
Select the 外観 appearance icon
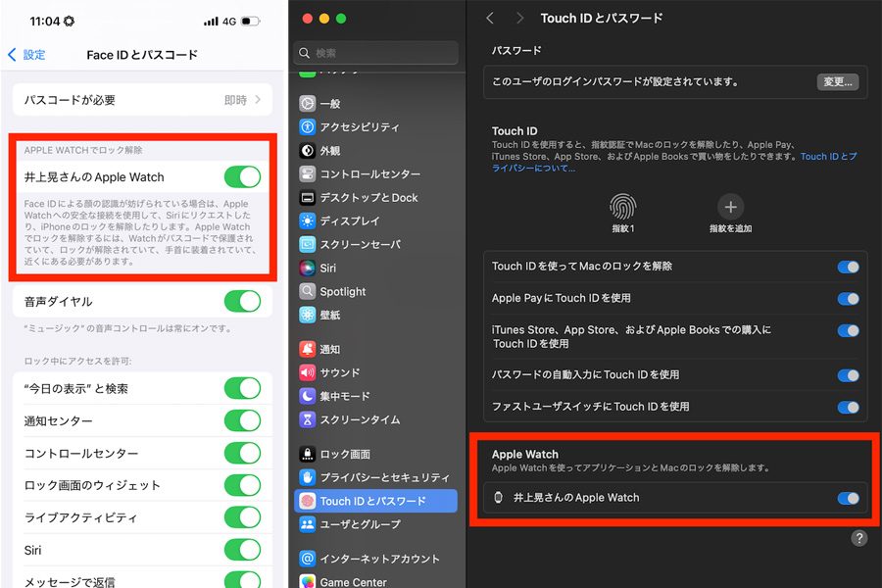[x=307, y=151]
